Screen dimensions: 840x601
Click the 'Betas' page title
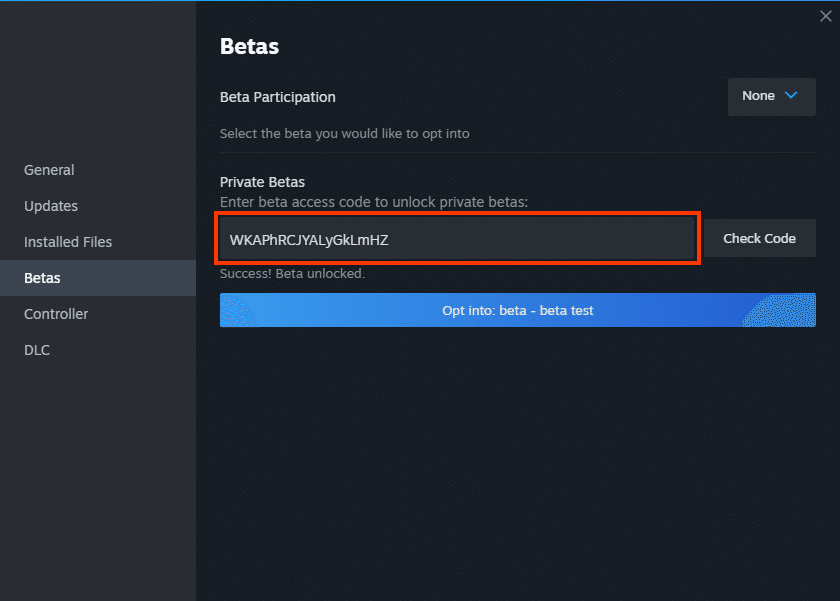[x=249, y=47]
